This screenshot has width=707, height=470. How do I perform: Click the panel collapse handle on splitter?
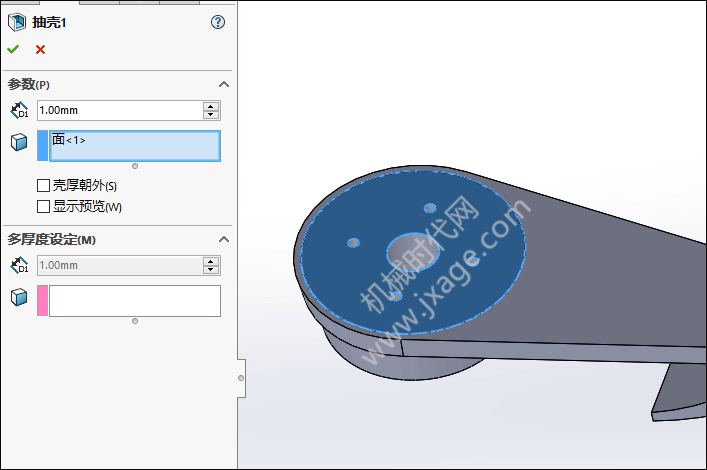241,378
